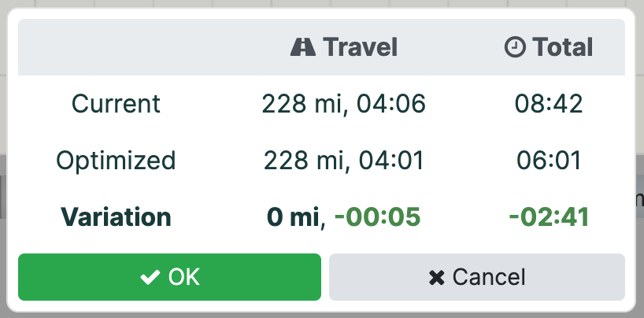Click optimized travel value 228 mi, 04:01

(344, 161)
